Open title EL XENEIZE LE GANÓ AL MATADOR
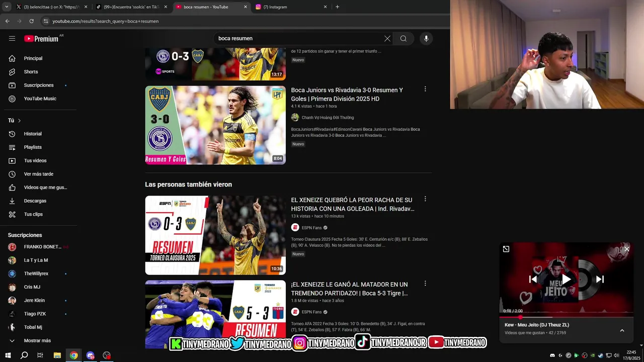644x362 pixels. pos(350,289)
